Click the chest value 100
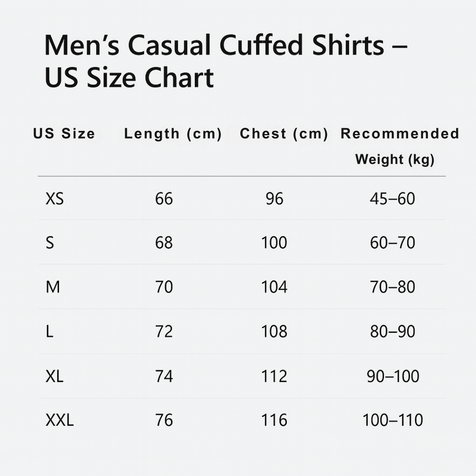Image resolution: width=476 pixels, height=476 pixels. pyautogui.click(x=274, y=243)
